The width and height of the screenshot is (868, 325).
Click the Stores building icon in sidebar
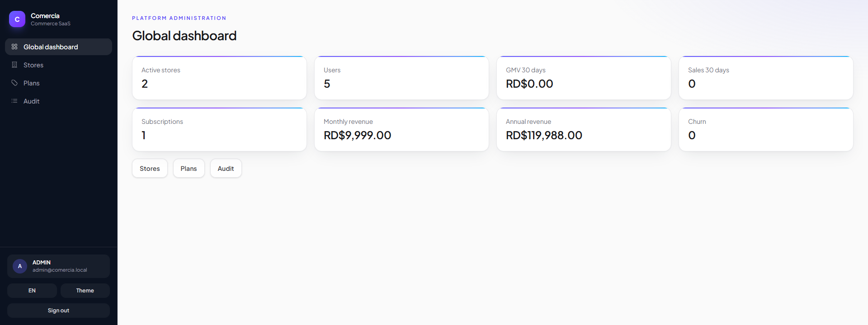coord(14,65)
